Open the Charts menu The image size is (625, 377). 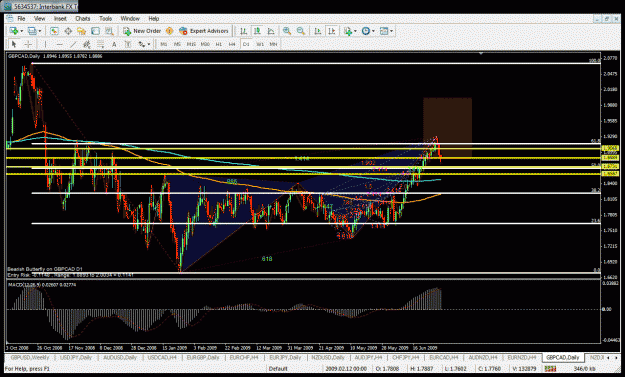[x=83, y=19]
